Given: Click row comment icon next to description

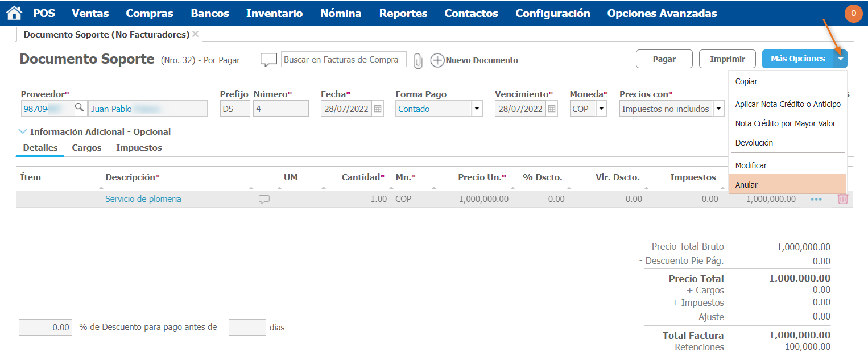Looking at the screenshot, I should point(264,199).
